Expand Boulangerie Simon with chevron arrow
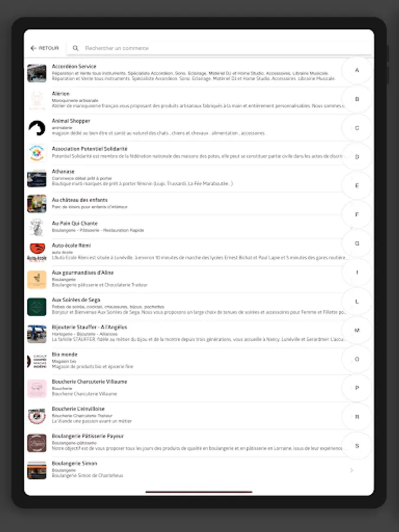The width and height of the screenshot is (399, 532). pos(352,471)
